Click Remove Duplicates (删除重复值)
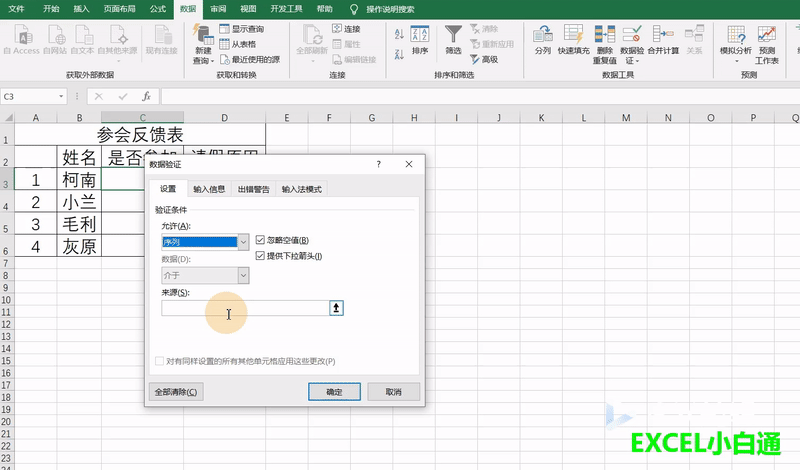 605,44
